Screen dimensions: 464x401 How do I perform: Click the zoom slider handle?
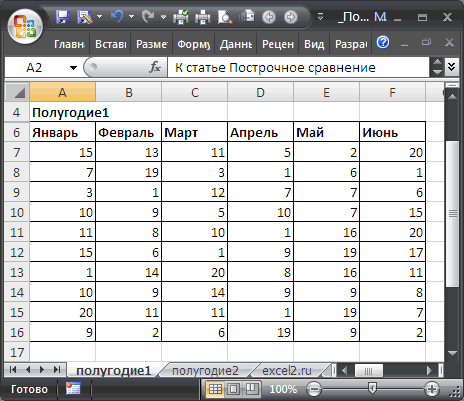[x=373, y=388]
